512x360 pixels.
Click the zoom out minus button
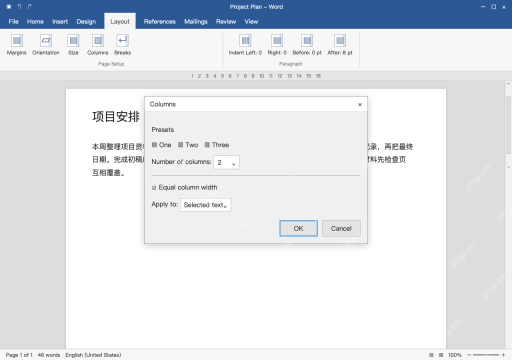click(x=469, y=355)
